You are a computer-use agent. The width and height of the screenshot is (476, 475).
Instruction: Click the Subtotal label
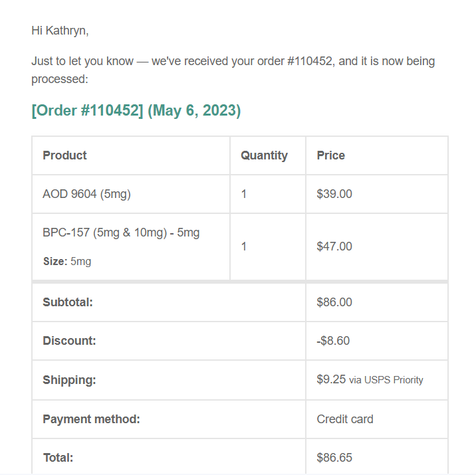67,302
